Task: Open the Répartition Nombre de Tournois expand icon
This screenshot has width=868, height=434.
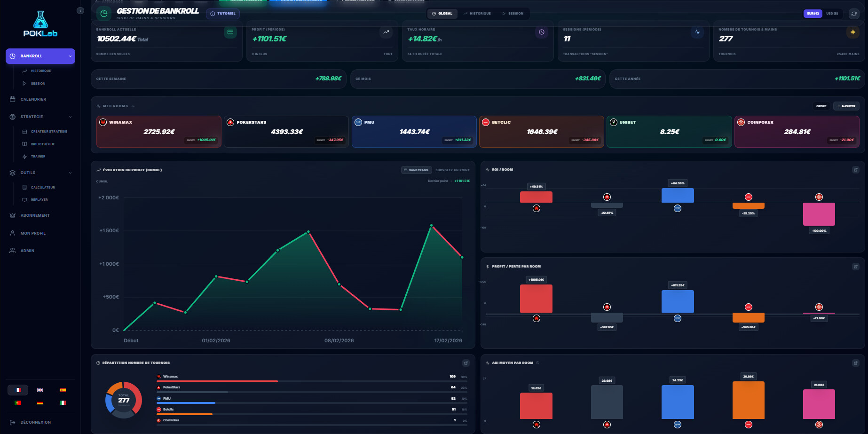Action: (x=466, y=363)
